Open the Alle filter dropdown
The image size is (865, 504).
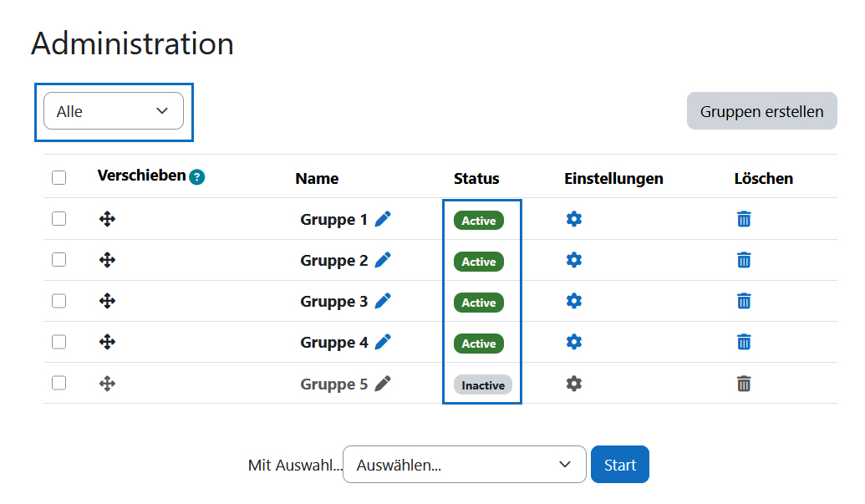pos(114,110)
